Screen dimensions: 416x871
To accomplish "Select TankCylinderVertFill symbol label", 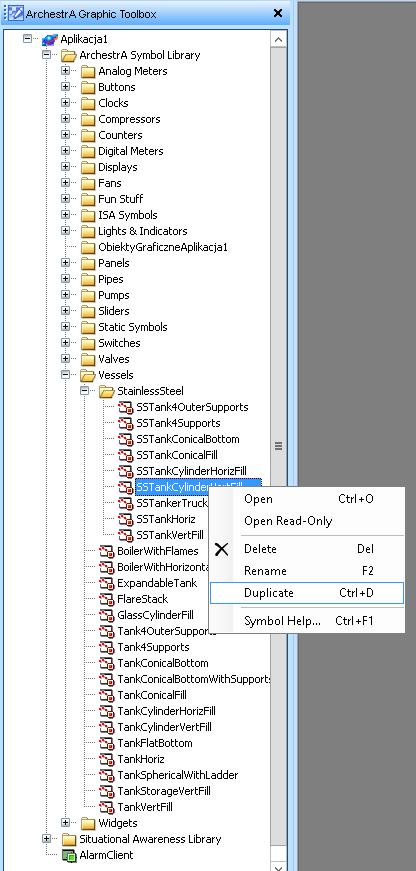I will point(164,727).
